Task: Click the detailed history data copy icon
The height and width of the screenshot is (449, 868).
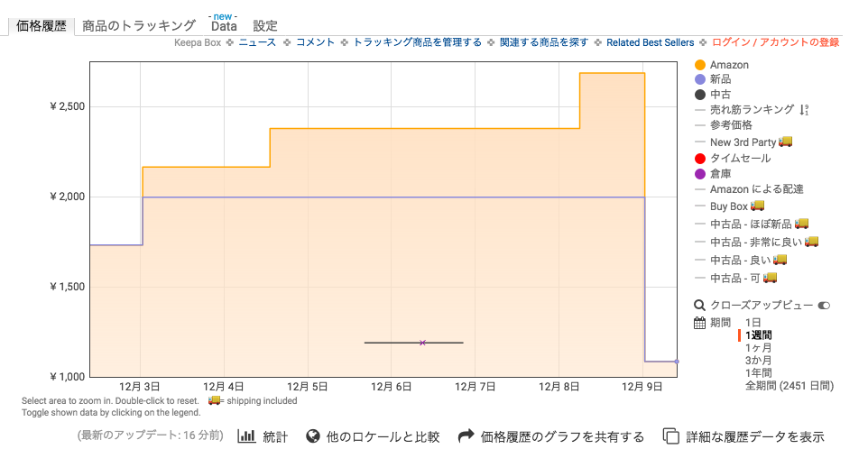Action: [670, 436]
